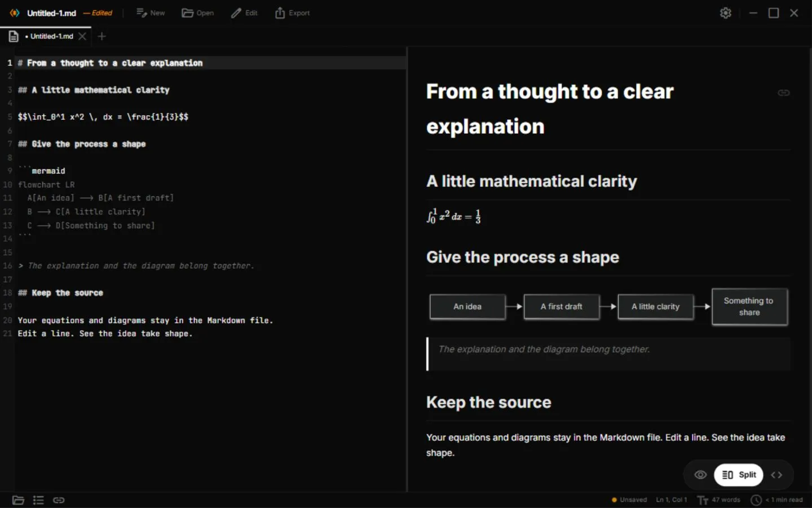
Task: Open the folder icon in status bar
Action: (18, 500)
